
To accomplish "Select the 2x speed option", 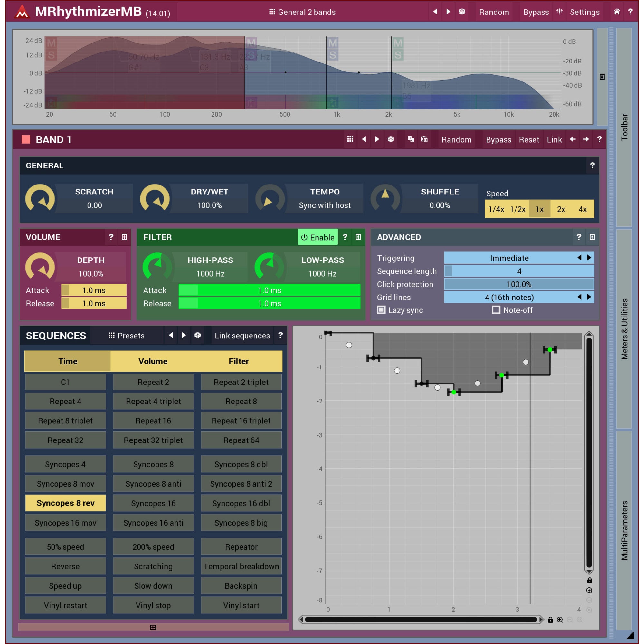I will click(x=561, y=209).
